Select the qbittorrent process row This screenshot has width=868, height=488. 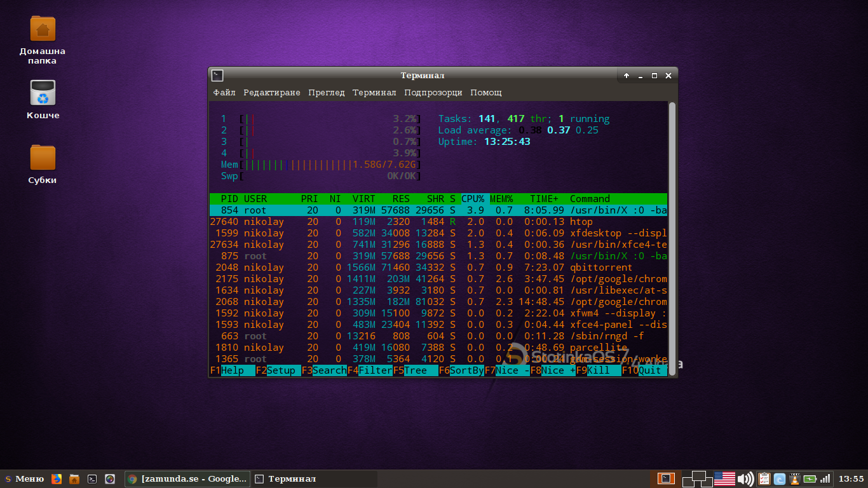(x=438, y=268)
